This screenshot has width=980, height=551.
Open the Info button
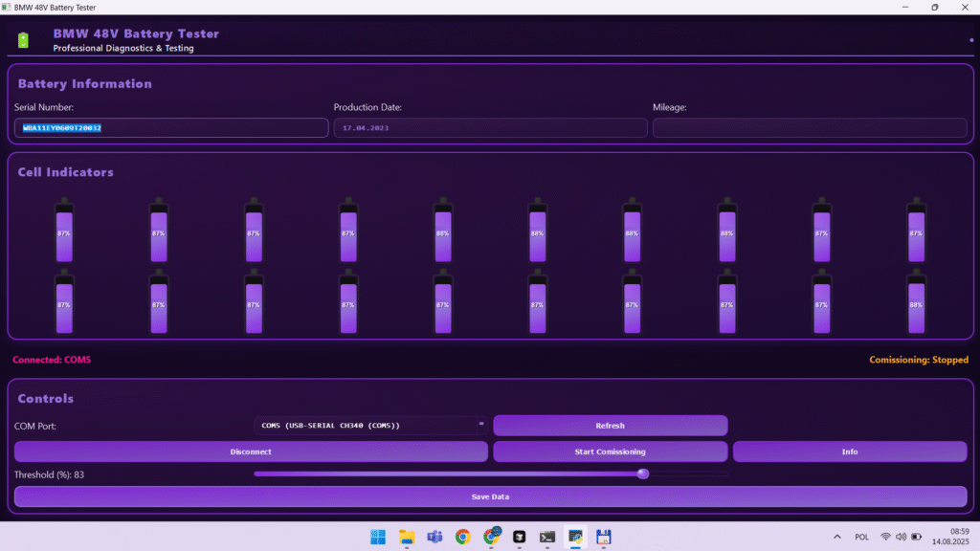point(849,452)
